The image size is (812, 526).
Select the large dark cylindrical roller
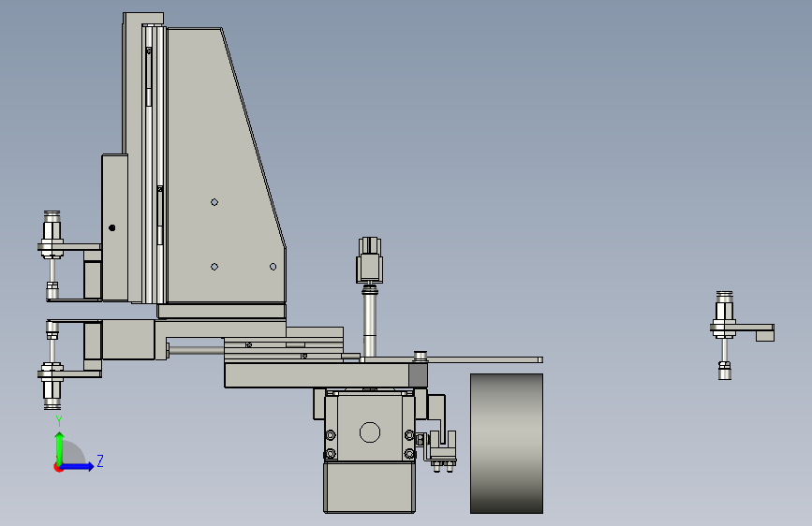[x=507, y=444]
